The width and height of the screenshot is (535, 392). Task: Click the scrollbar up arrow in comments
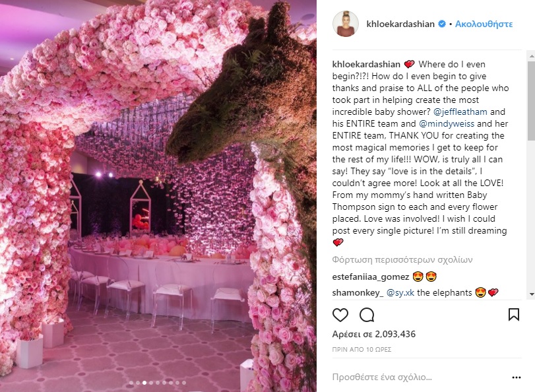[x=532, y=55]
